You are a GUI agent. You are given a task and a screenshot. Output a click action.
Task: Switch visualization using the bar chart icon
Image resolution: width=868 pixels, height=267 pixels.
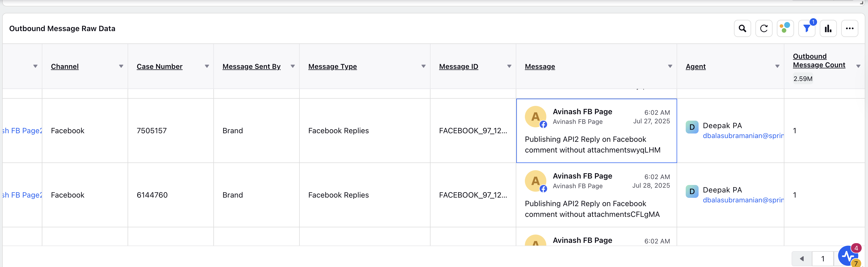point(828,29)
